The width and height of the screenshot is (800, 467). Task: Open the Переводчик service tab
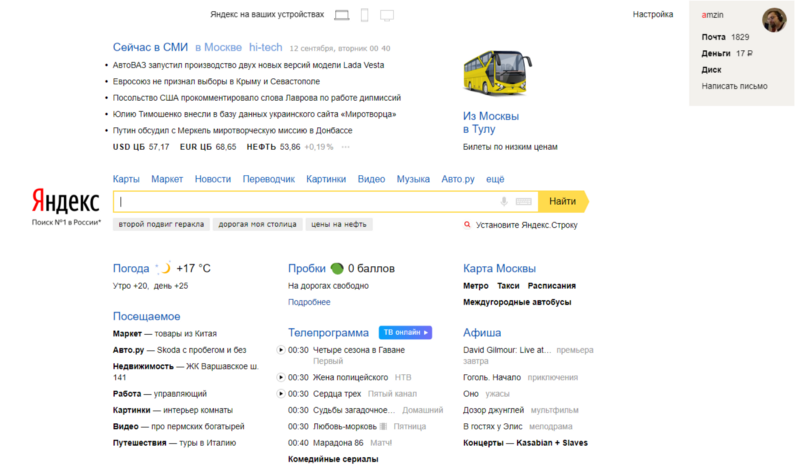(268, 179)
